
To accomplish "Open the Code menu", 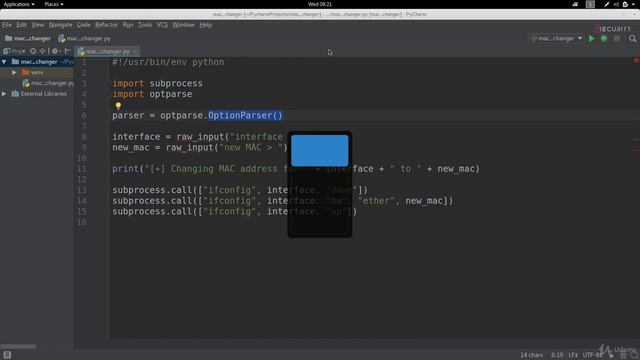I will 83,25.
